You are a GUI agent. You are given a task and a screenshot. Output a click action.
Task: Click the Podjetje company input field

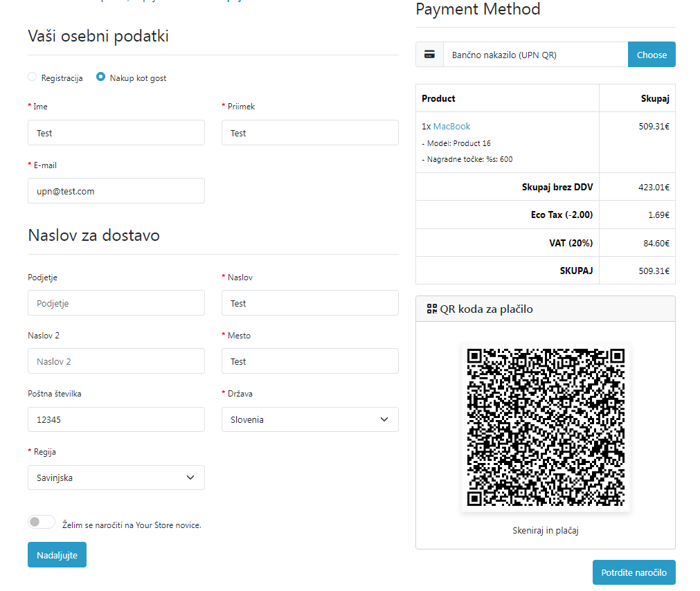pyautogui.click(x=116, y=303)
